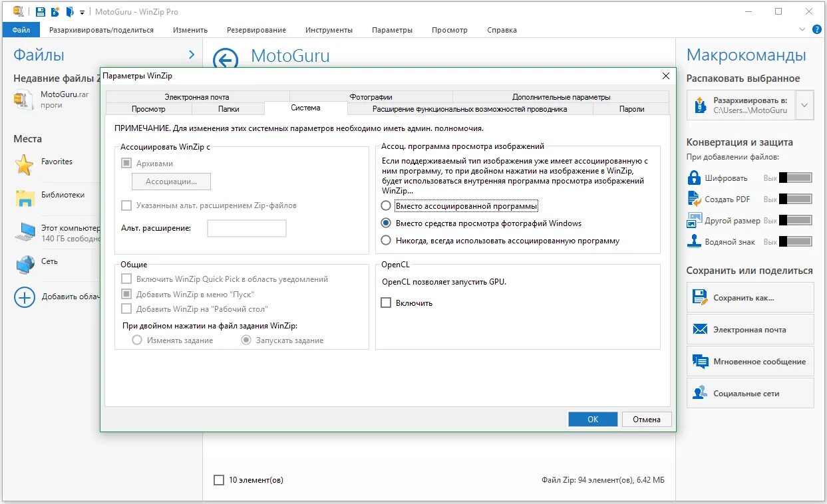Select radio Вместо средства просмотра фотографий Windows
This screenshot has height=504, width=827.
click(x=386, y=223)
